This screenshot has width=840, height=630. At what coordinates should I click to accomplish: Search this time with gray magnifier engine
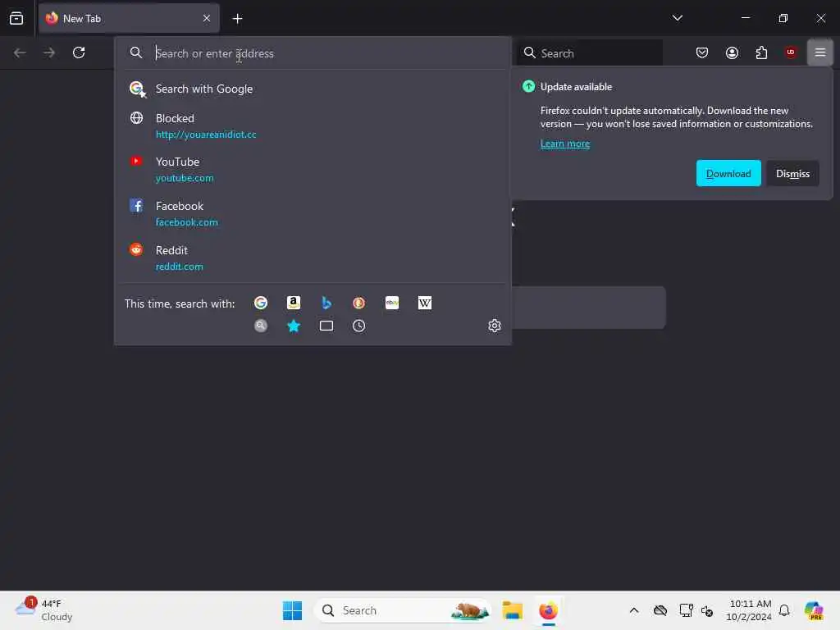pyautogui.click(x=261, y=326)
